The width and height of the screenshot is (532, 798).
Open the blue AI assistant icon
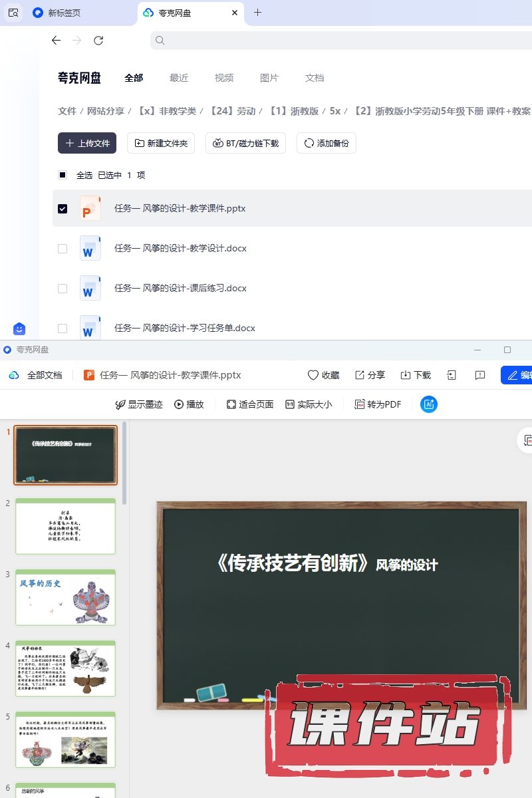(x=429, y=404)
